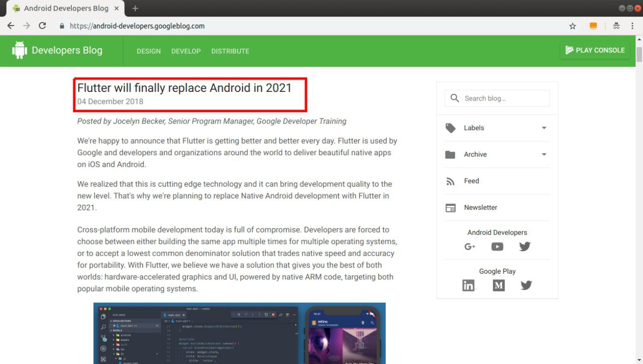Viewport: 643px width, 364px height.
Task: Click the Newsletter icon
Action: (x=451, y=208)
